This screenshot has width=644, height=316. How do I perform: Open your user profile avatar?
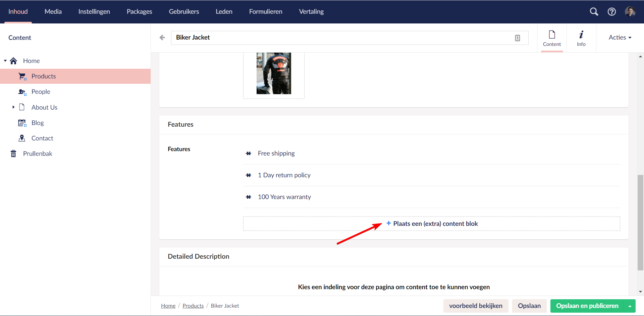(x=631, y=11)
